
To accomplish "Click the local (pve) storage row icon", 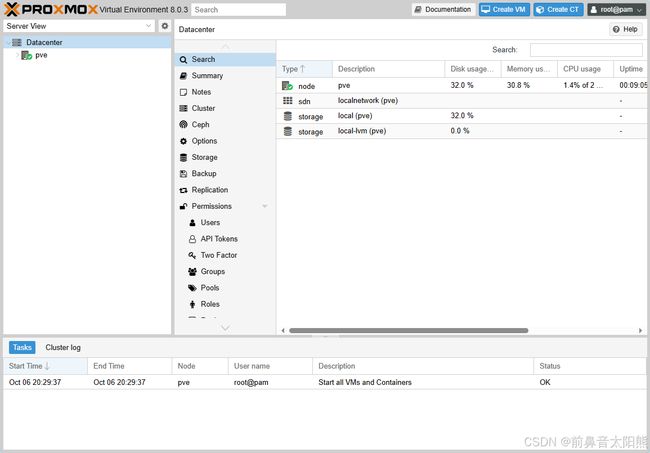I will (288, 116).
